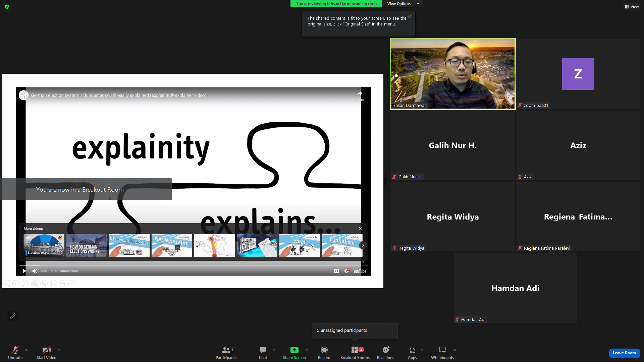Click the green annotate pencil button
This screenshot has height=362, width=644.
click(13, 316)
